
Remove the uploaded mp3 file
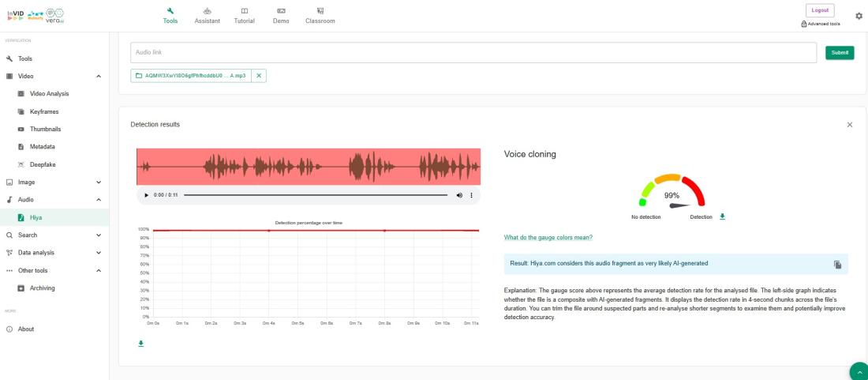(260, 76)
